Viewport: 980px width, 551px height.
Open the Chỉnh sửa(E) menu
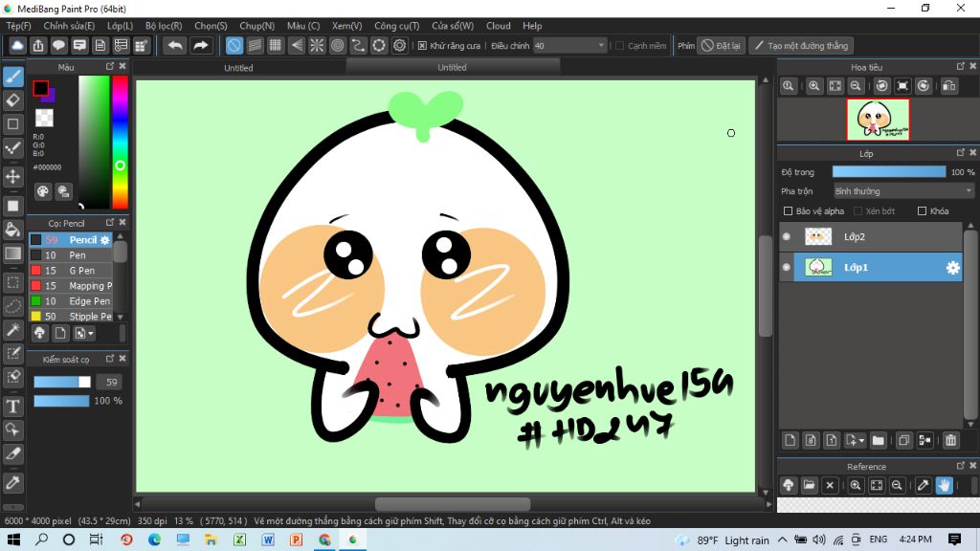[69, 26]
